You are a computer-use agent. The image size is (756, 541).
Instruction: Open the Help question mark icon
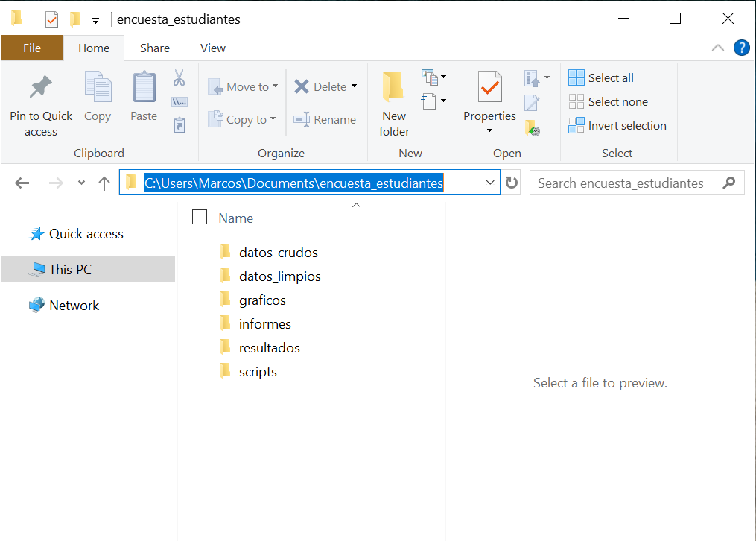coord(742,48)
